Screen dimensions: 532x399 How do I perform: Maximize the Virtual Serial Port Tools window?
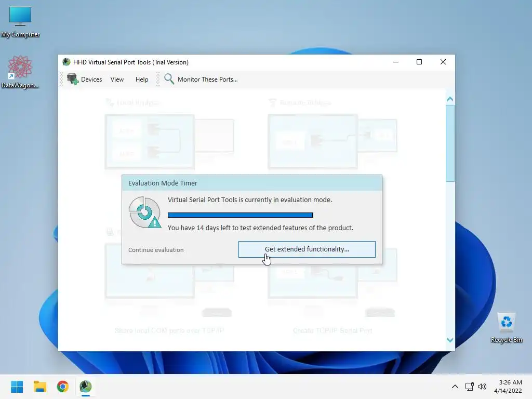pyautogui.click(x=419, y=62)
